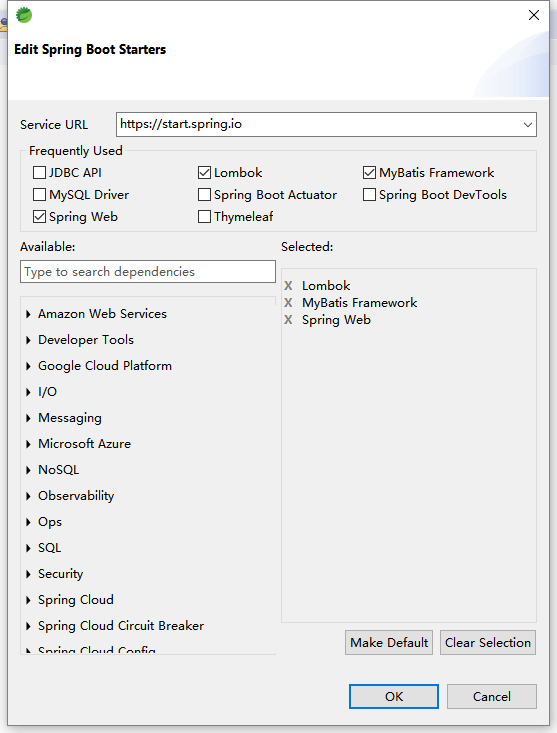Uncheck the Lombok checkbox
Viewport: 557px width, 733px height.
[x=204, y=172]
